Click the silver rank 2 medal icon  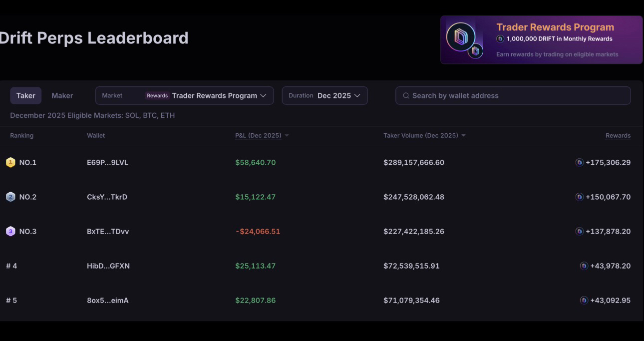[10, 197]
